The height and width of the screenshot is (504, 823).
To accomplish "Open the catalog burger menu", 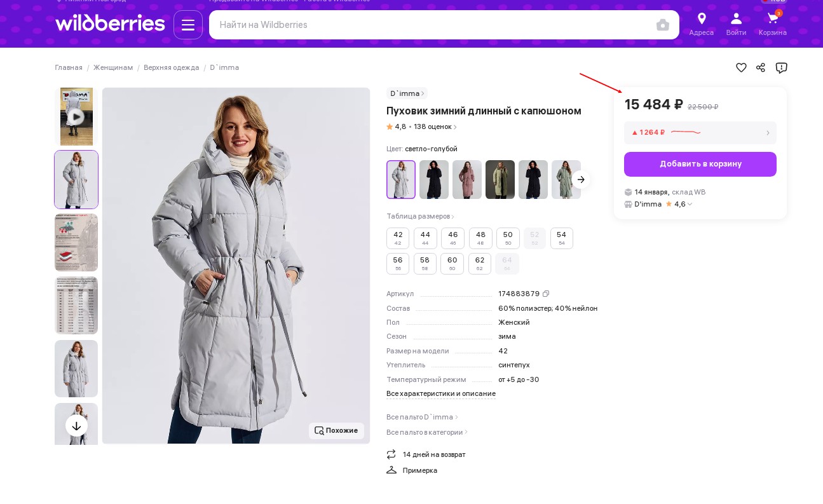I will point(188,25).
